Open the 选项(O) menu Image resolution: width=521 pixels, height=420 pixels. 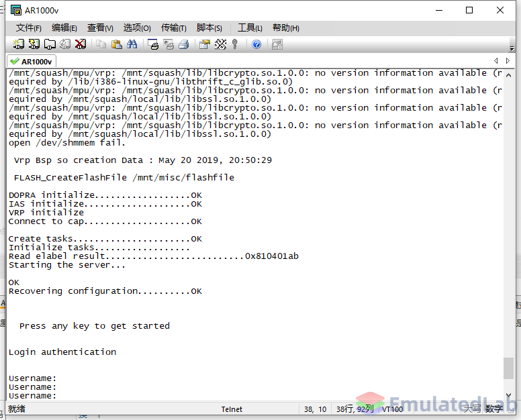pyautogui.click(x=137, y=28)
